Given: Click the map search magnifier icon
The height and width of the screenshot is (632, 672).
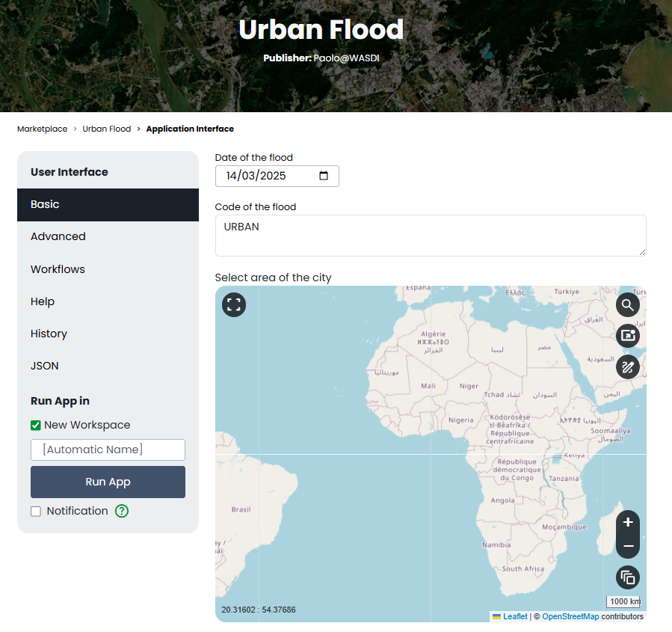Looking at the screenshot, I should pyautogui.click(x=628, y=305).
